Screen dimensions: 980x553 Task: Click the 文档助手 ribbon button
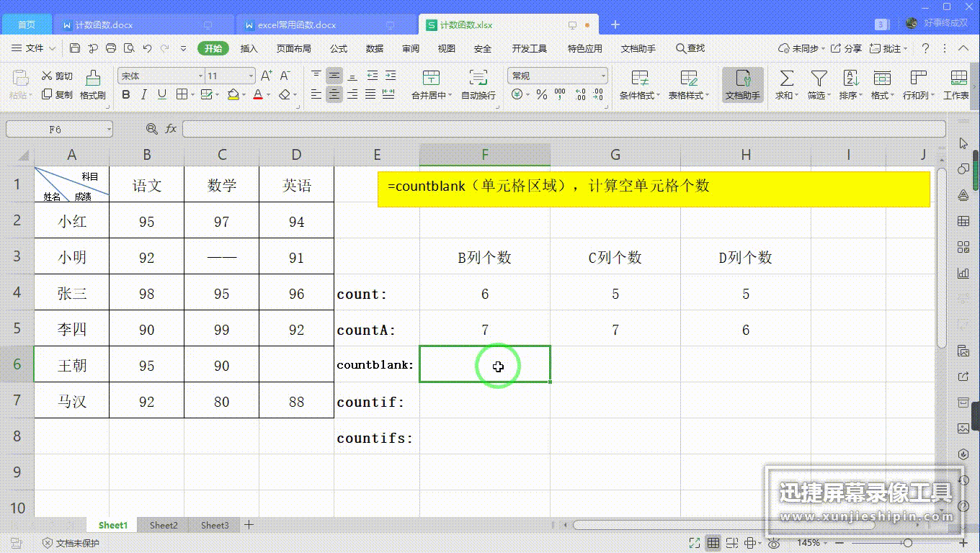tap(743, 85)
